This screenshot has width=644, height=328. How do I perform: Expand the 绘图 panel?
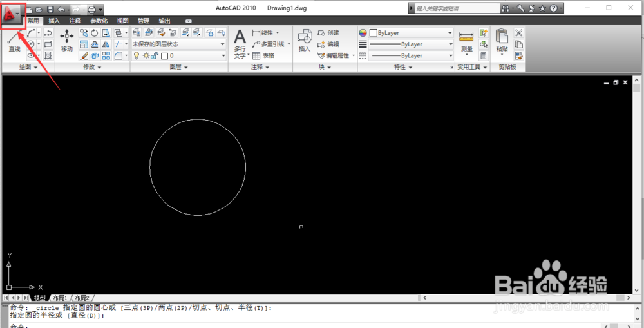tap(28, 67)
